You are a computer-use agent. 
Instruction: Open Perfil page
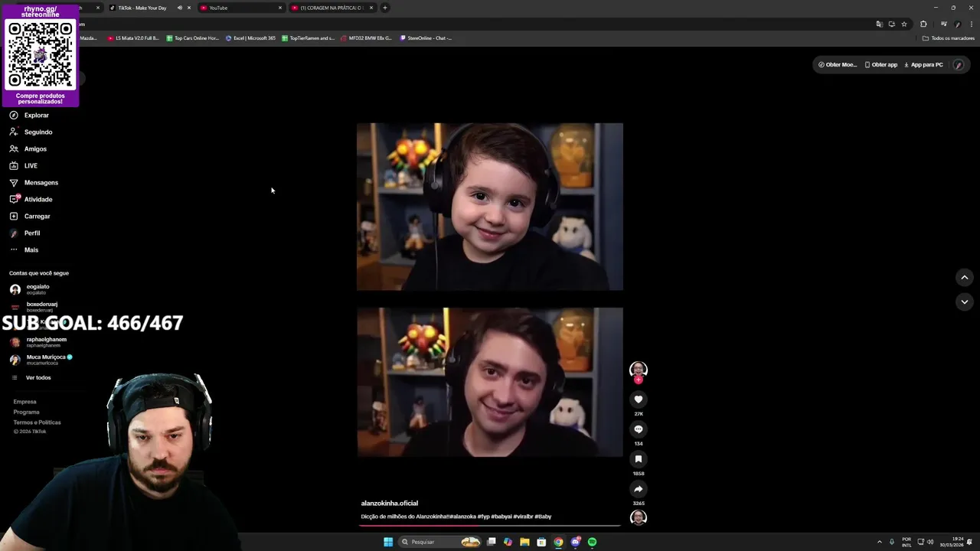pos(24,233)
